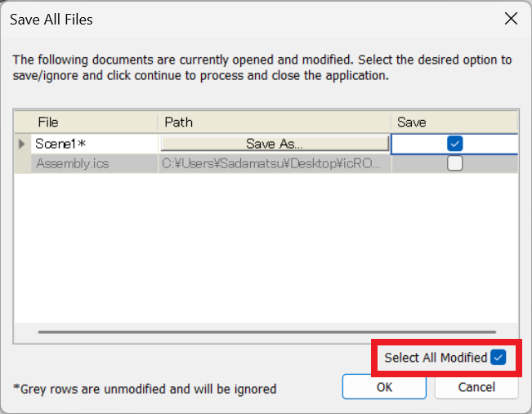Image resolution: width=532 pixels, height=414 pixels.
Task: Close the Save All Files dialog
Action: (511, 19)
